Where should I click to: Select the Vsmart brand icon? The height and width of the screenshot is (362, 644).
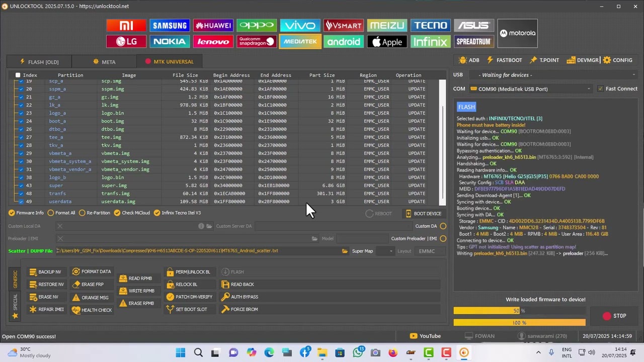pyautogui.click(x=344, y=26)
